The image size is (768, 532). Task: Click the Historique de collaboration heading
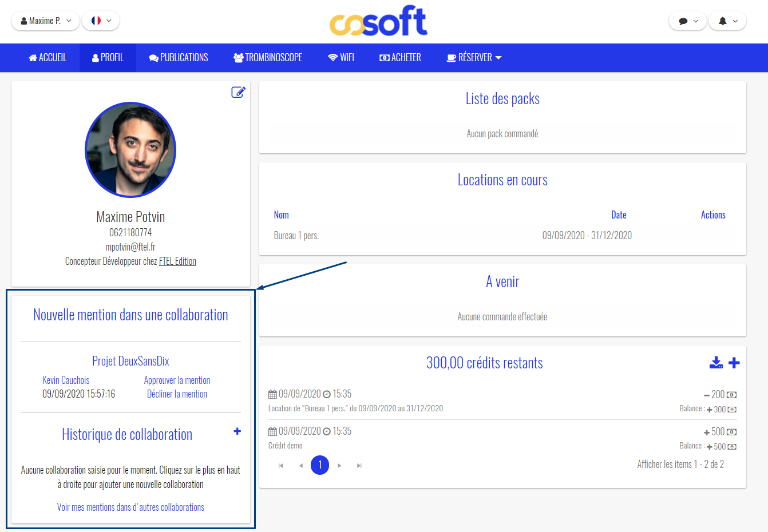127,434
